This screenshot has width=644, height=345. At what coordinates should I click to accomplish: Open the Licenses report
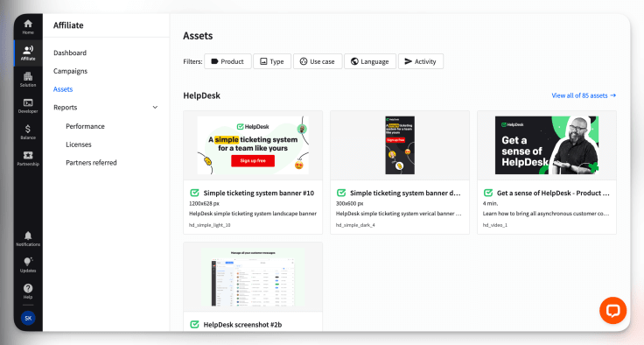click(x=79, y=144)
